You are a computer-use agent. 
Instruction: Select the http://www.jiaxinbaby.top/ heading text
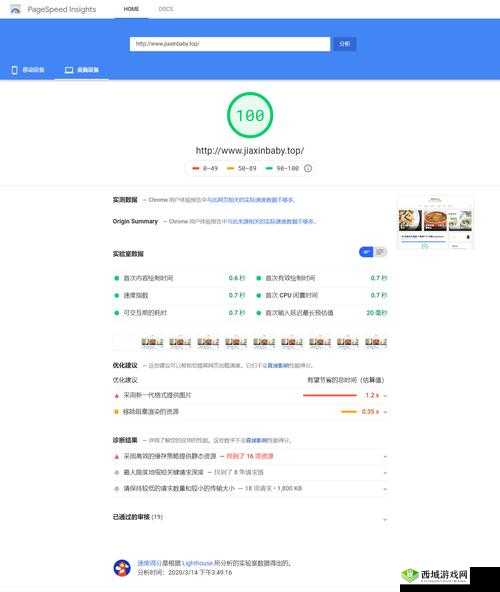(250, 150)
